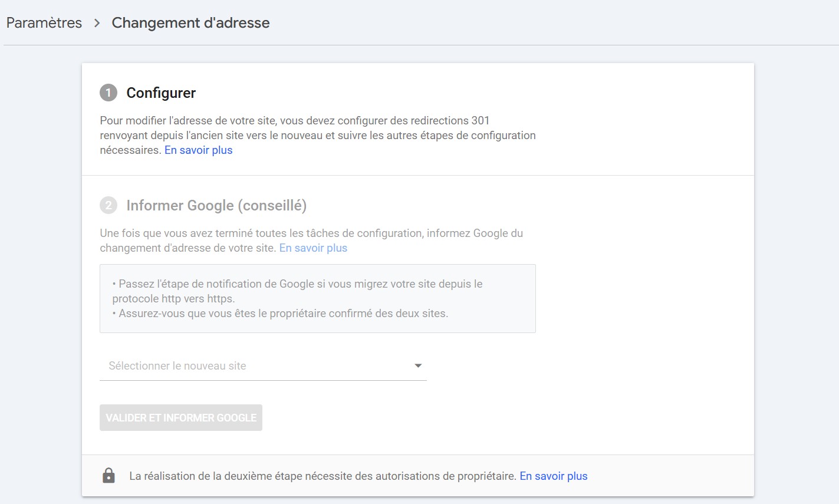Click the padlock icon in the footer
The height and width of the screenshot is (504, 839).
pos(108,476)
